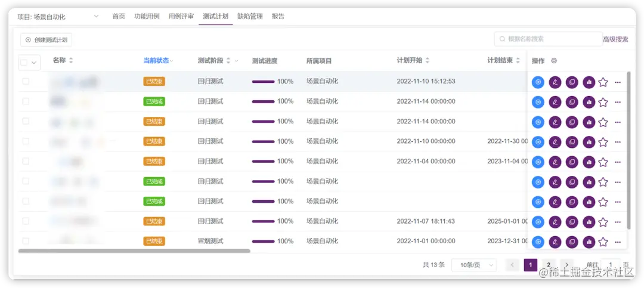The width and height of the screenshot is (644, 288).
Task: Star the 已完成 plan dated 2022-11-14
Action: click(x=603, y=103)
